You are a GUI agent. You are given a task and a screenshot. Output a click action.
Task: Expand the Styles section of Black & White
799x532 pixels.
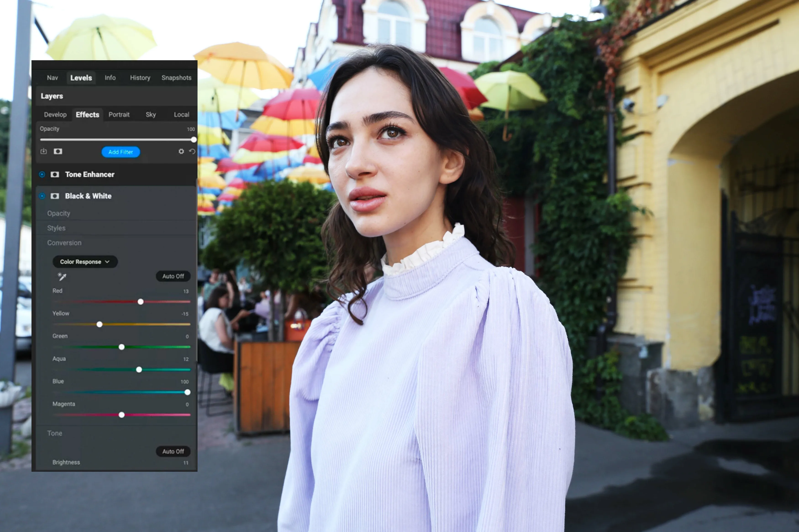(x=56, y=228)
